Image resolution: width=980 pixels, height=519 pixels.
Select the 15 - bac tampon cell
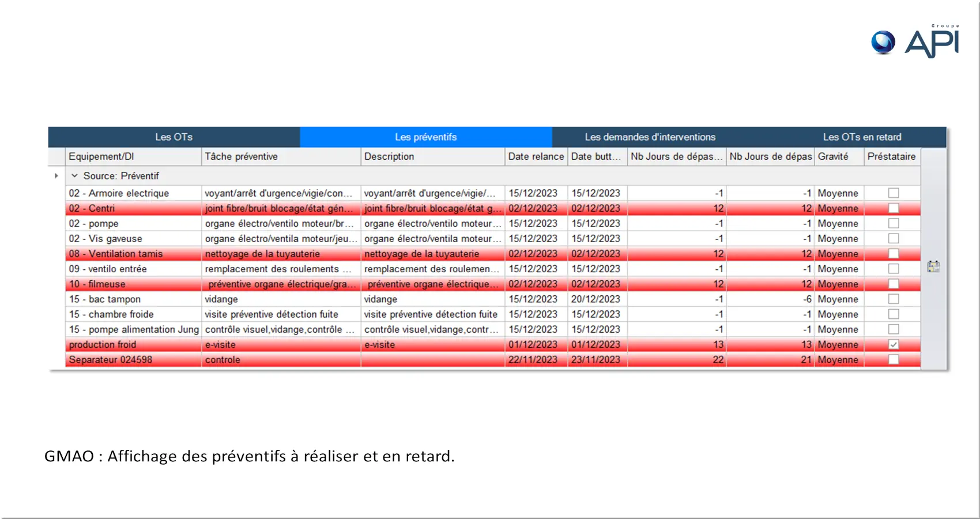point(133,299)
